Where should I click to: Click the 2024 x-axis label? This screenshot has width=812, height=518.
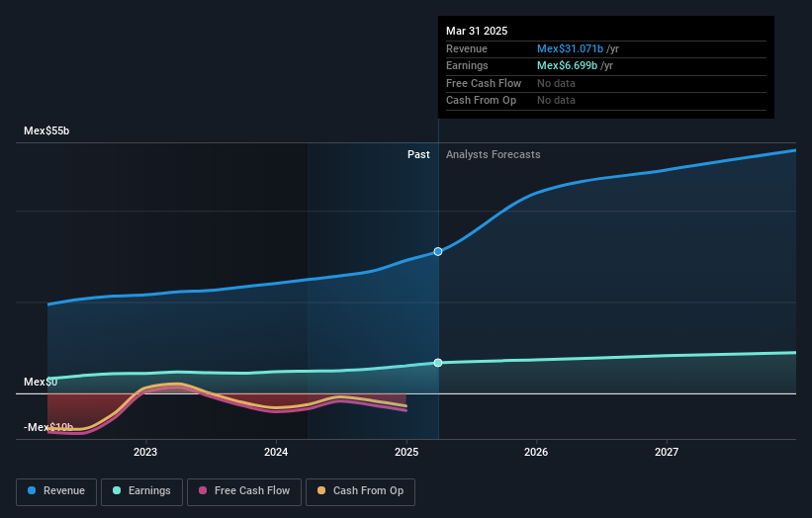[x=276, y=453]
